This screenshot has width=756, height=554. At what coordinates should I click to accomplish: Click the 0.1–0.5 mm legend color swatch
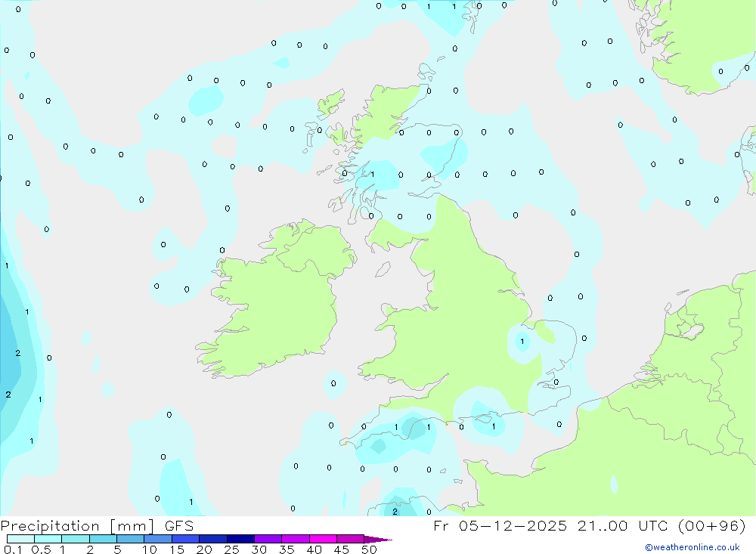(x=20, y=539)
